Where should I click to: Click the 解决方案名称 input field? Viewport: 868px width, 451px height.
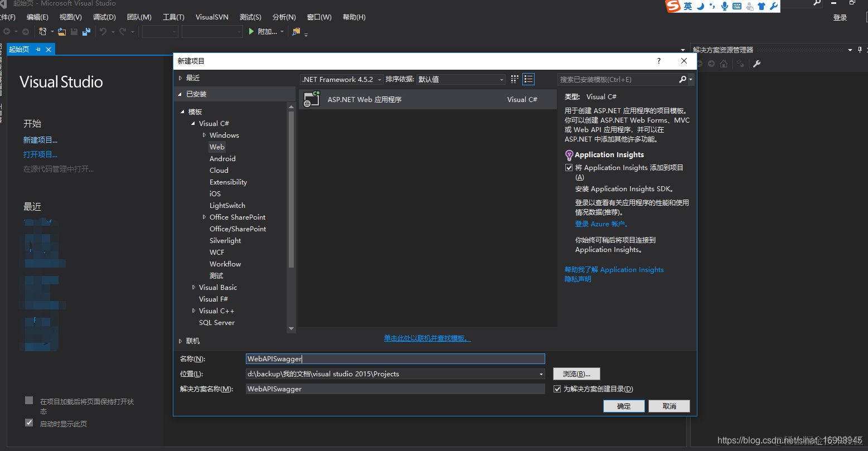395,389
